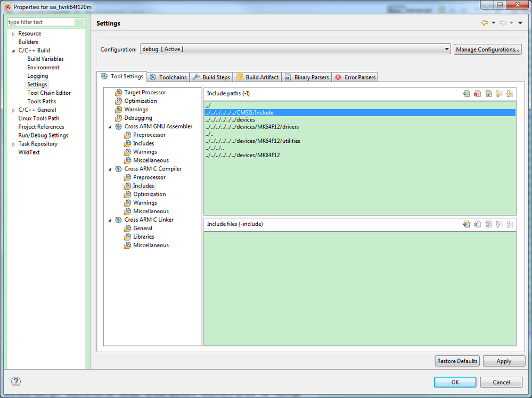
Task: Select the last devices/MK64F12 path entry
Action: point(360,155)
